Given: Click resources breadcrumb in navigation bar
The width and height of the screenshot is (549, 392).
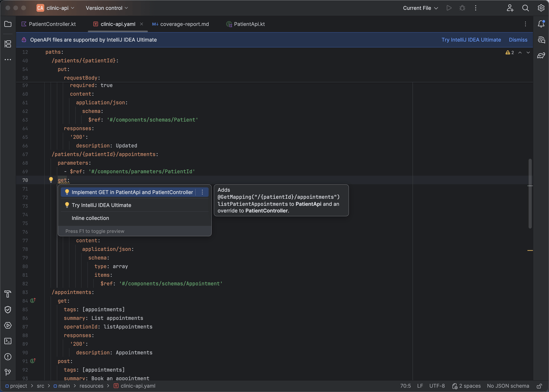Looking at the screenshot, I should point(91,386).
